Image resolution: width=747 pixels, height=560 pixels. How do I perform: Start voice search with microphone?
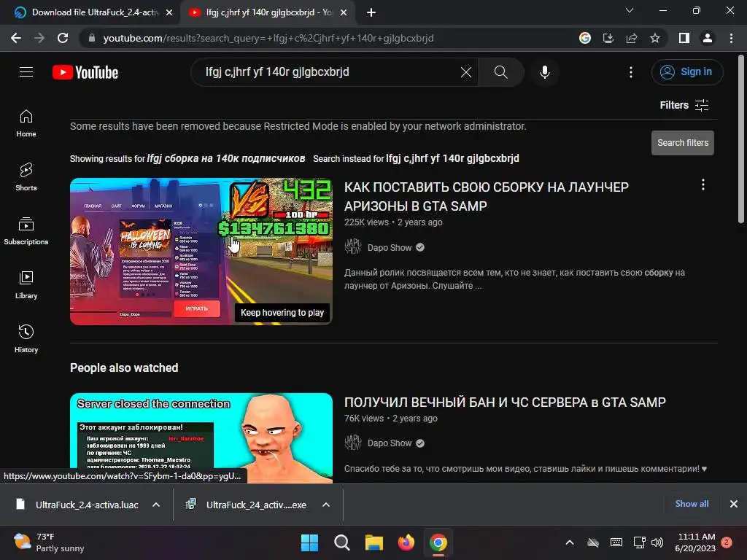(x=544, y=72)
